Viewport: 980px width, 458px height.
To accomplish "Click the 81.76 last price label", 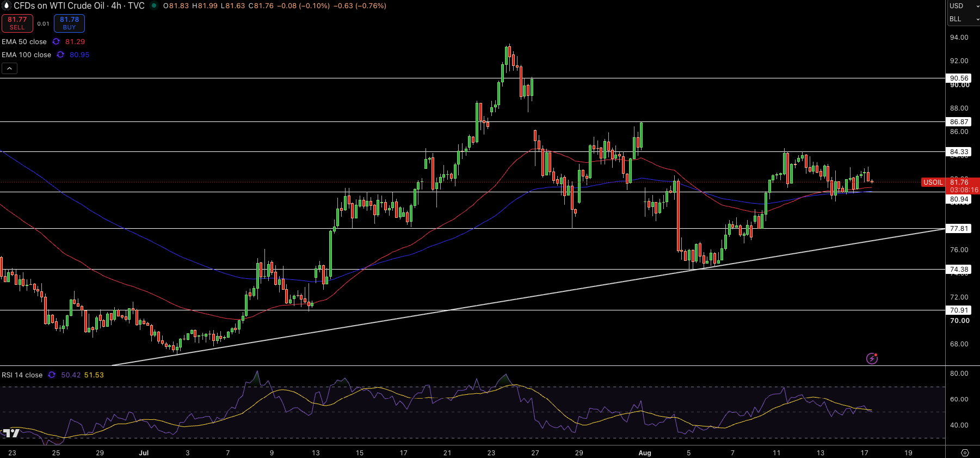I will tap(959, 182).
